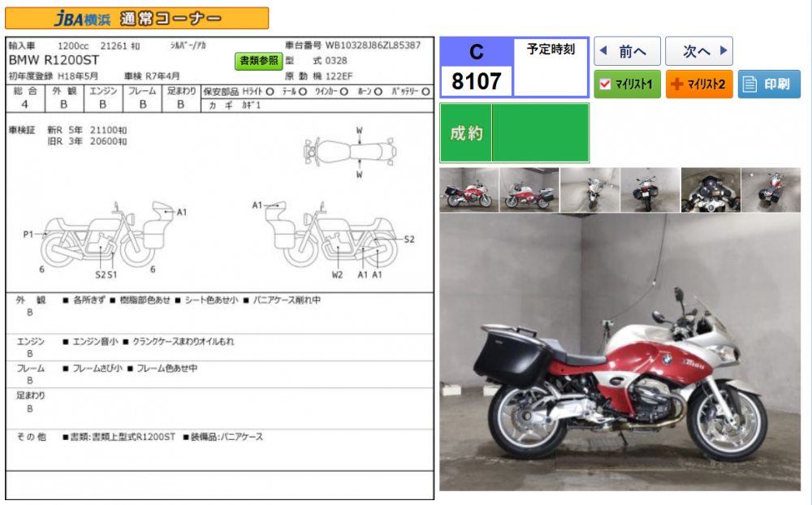Click the P1 marker on left diagram
The width and height of the screenshot is (812, 505).
pos(28,235)
